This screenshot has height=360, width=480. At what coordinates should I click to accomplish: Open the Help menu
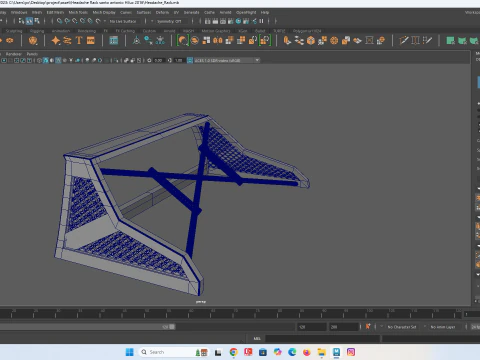[265, 12]
